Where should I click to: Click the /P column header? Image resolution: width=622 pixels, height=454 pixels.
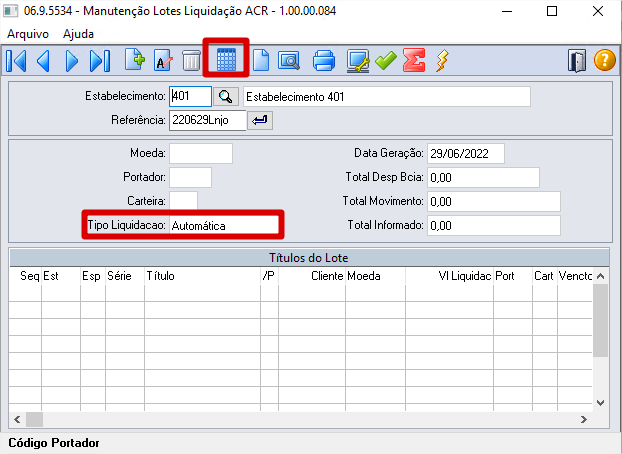(269, 276)
